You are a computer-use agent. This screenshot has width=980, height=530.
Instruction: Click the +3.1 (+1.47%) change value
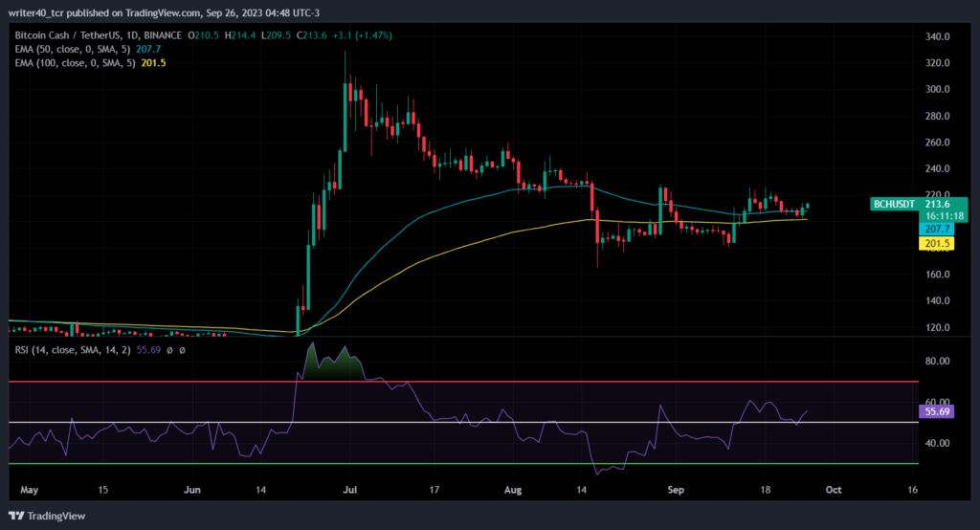point(362,35)
